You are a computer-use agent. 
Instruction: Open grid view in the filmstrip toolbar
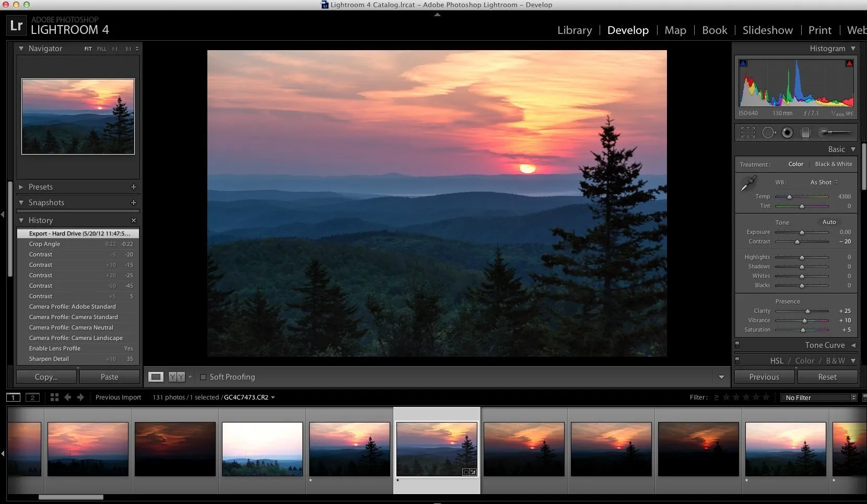click(x=54, y=397)
